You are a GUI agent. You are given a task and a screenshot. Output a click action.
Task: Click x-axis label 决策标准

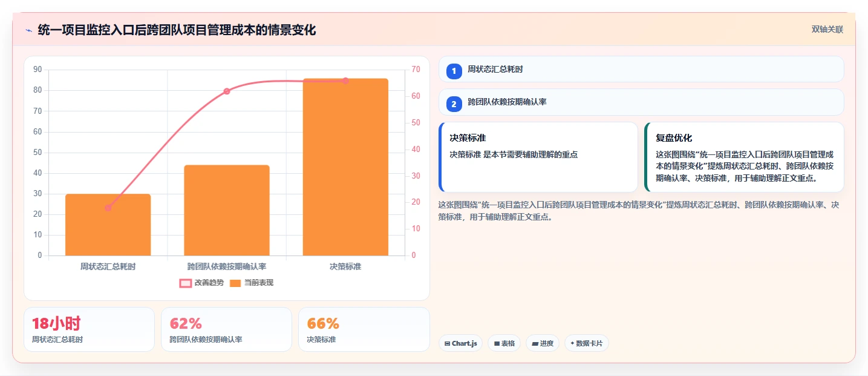(345, 266)
